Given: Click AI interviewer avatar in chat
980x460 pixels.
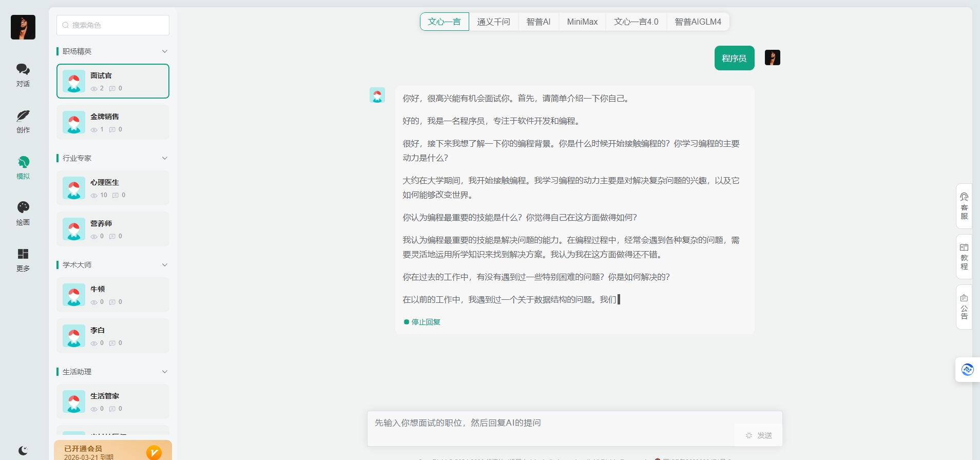Looking at the screenshot, I should pos(377,95).
